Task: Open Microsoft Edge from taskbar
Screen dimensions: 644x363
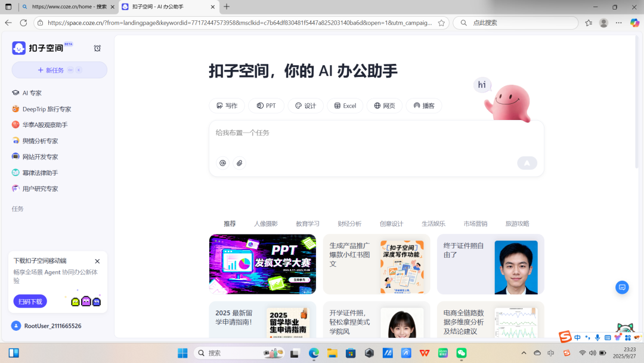Action: 314,353
